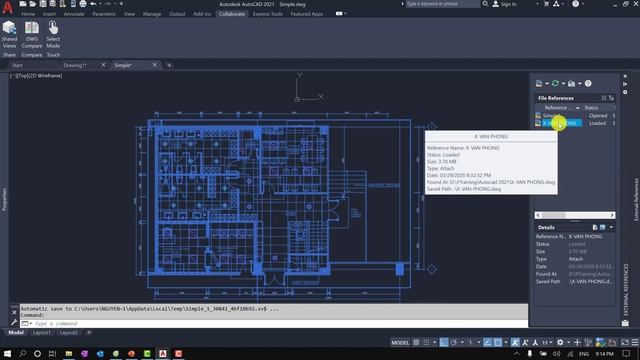The image size is (640, 360).
Task: Click the Customization hamburger icon in status bar
Action: click(635, 342)
